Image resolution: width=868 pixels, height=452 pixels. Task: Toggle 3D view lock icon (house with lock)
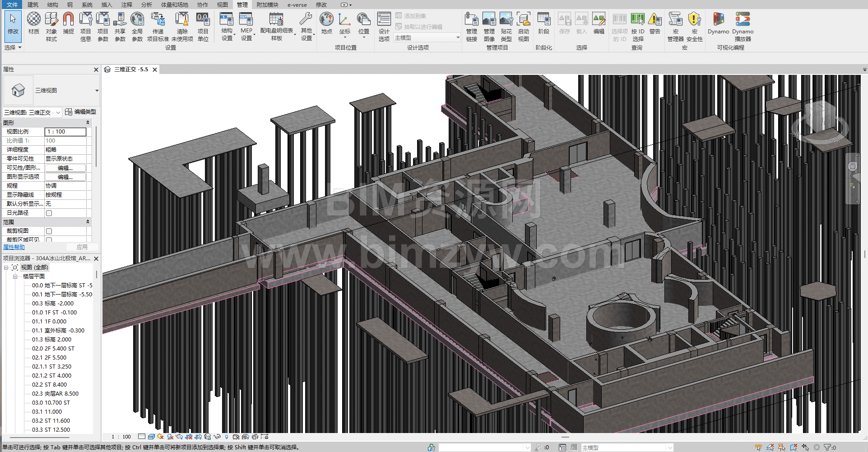(208, 437)
